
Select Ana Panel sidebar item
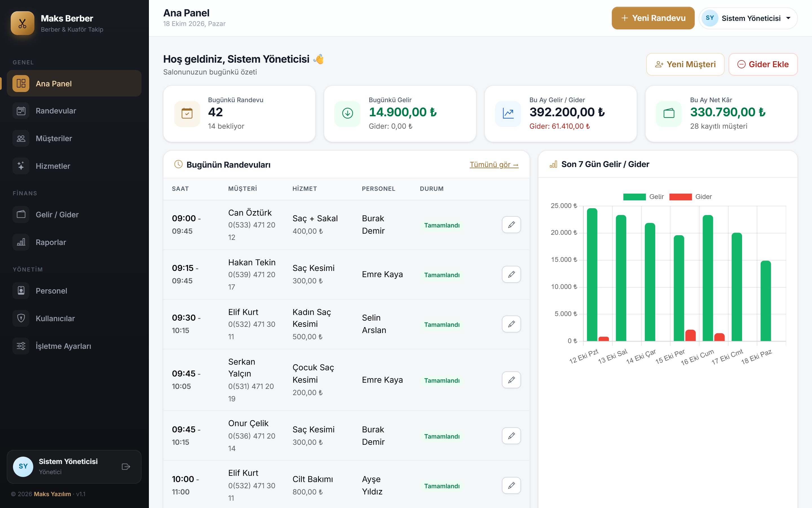[74, 83]
